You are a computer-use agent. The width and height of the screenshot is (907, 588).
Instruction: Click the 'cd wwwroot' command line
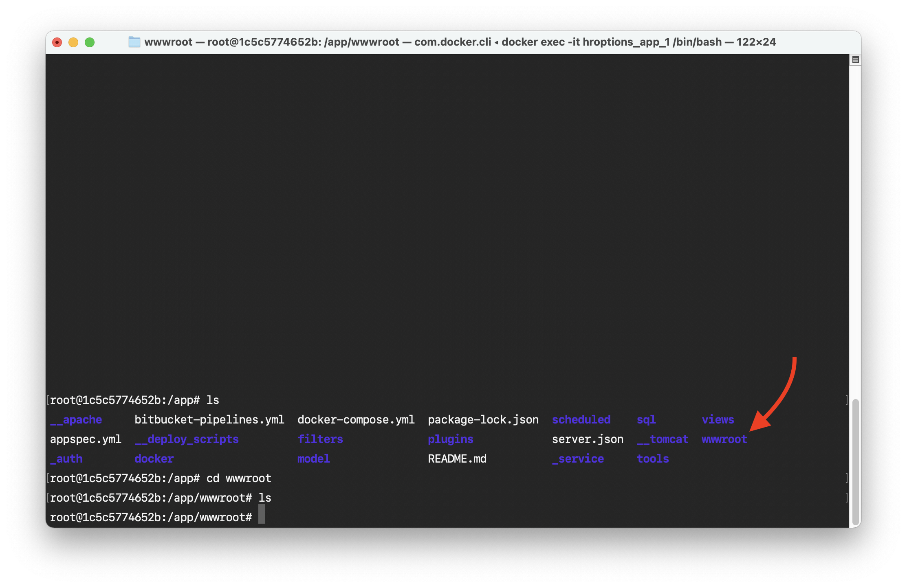point(238,478)
